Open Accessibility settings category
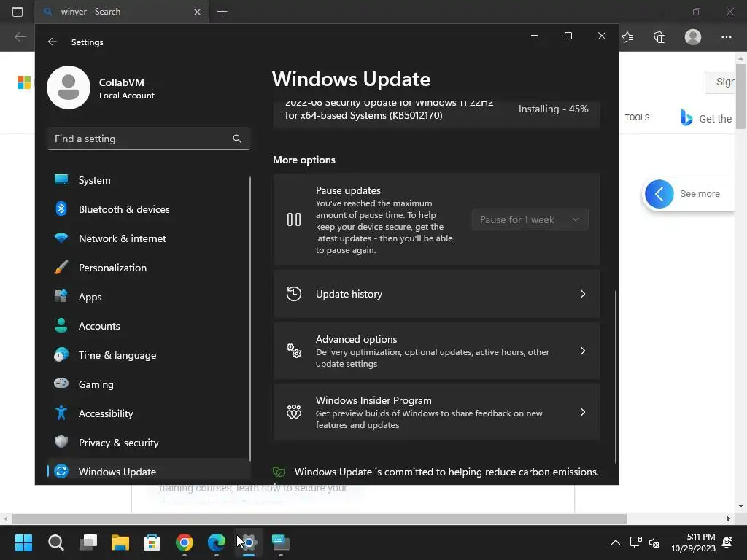The height and width of the screenshot is (560, 747). (x=148, y=413)
